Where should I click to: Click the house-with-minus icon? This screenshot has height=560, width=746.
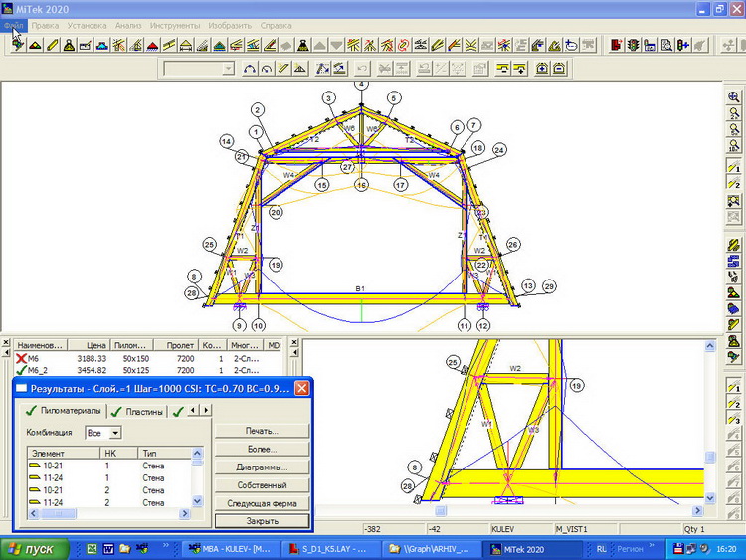(559, 69)
